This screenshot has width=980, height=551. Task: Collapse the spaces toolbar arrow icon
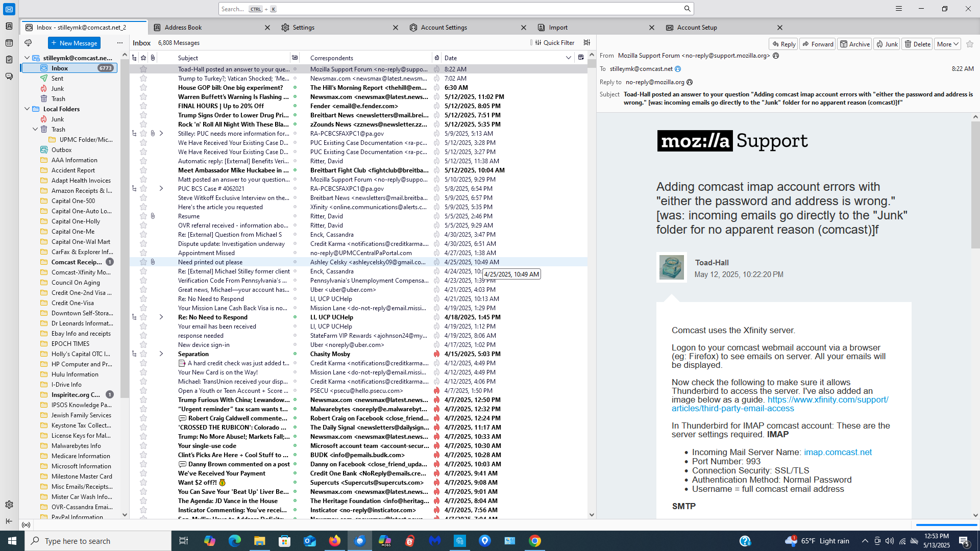pyautogui.click(x=9, y=521)
